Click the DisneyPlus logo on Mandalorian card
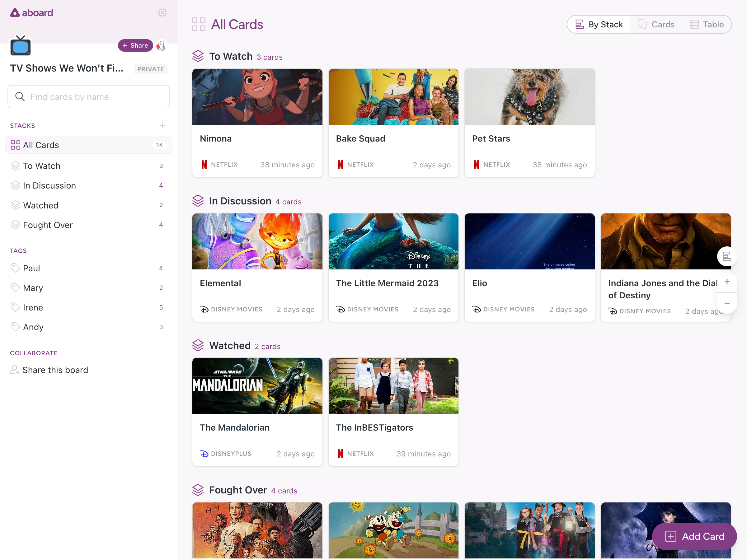The height and width of the screenshot is (560, 747). point(204,454)
